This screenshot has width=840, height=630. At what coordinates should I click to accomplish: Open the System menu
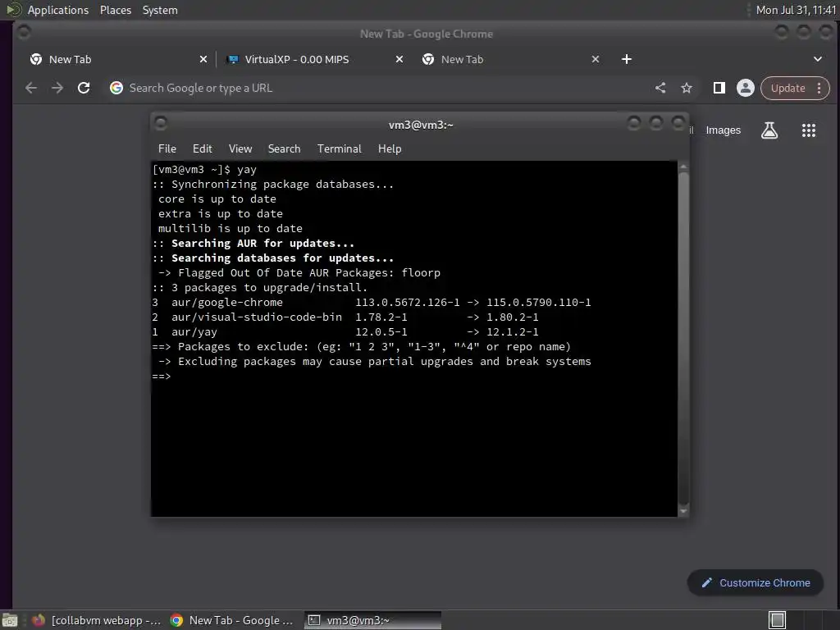(160, 10)
